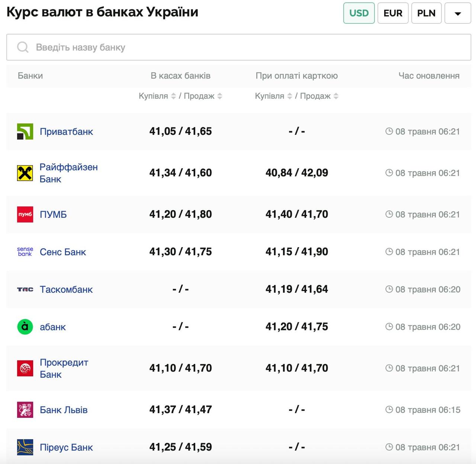Sort by cash desk Продаж rate
Image resolution: width=476 pixels, height=464 pixels.
point(220,96)
